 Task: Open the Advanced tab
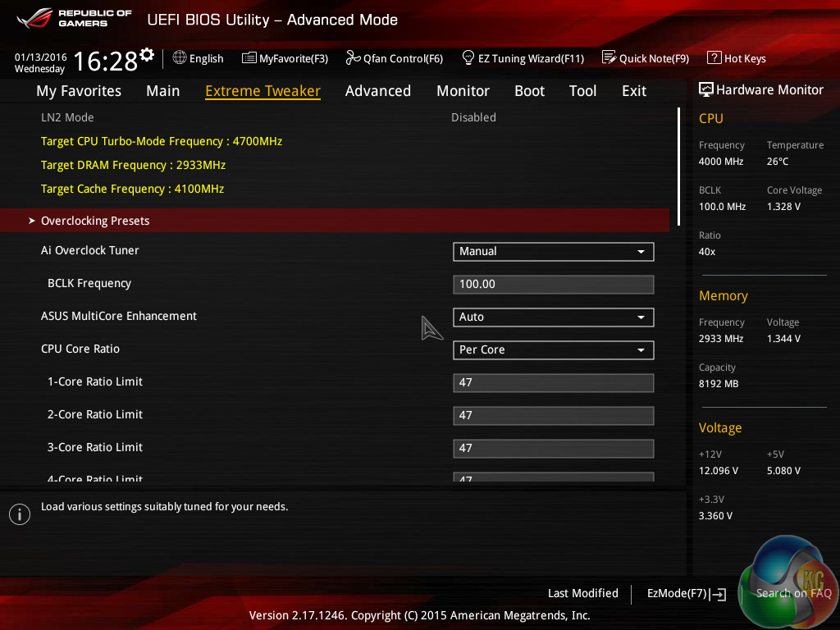[378, 91]
